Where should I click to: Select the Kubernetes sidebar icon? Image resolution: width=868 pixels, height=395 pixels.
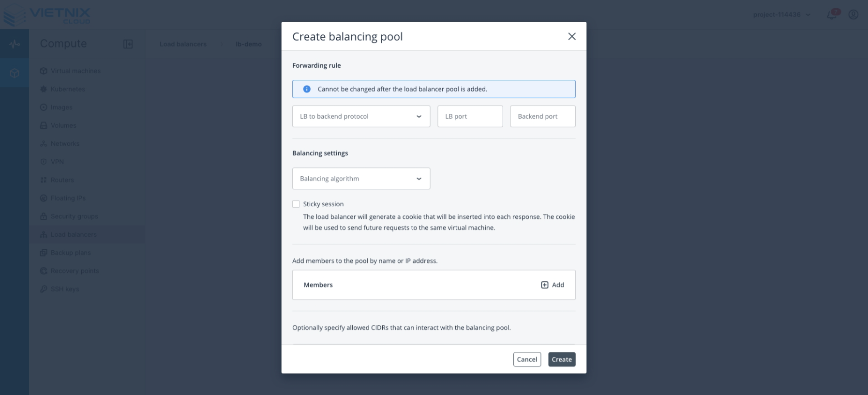[43, 89]
